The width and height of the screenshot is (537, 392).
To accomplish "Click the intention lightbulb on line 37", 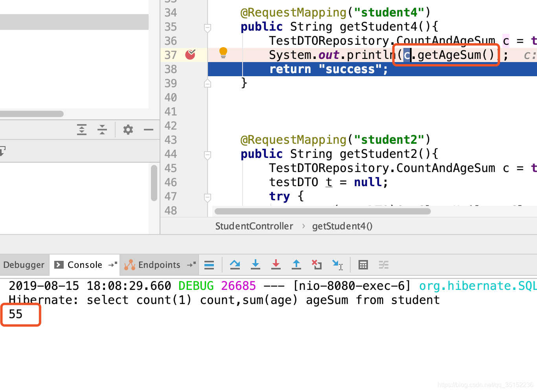I will click(224, 52).
